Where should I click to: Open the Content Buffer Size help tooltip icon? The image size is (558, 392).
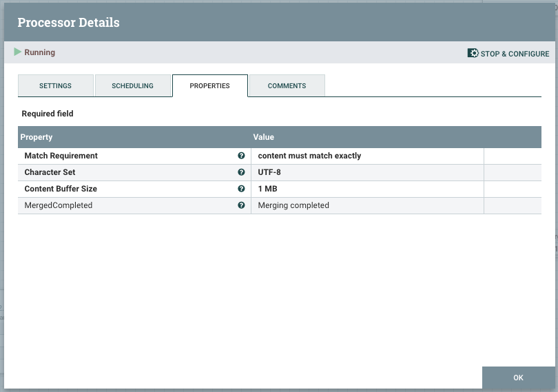241,189
